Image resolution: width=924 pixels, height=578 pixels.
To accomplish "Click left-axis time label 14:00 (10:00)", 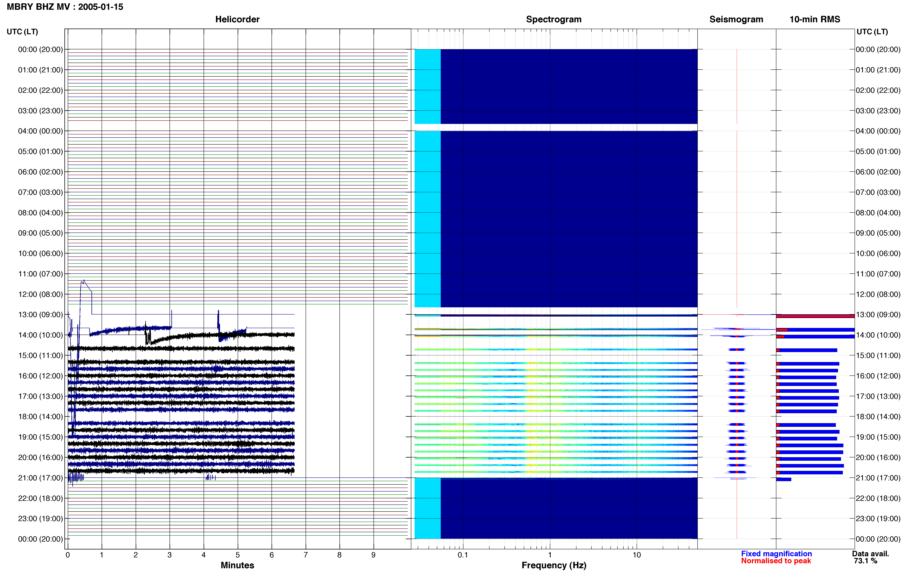I will click(41, 335).
